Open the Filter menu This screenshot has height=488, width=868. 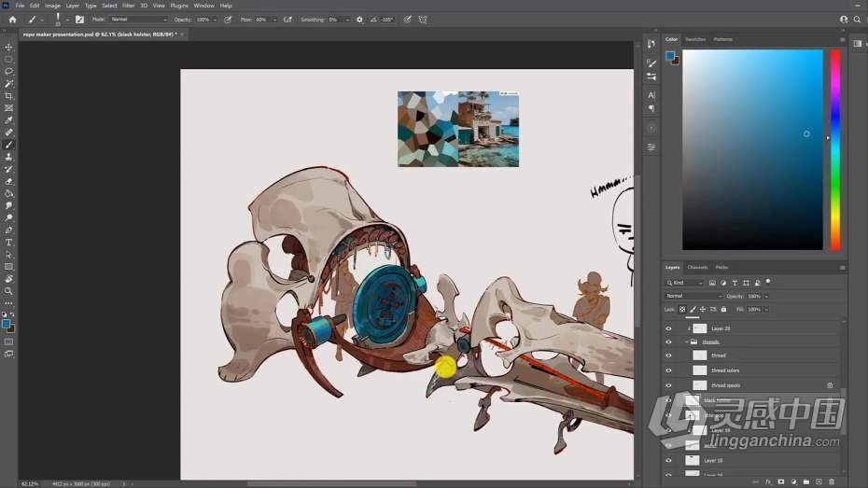click(x=129, y=6)
